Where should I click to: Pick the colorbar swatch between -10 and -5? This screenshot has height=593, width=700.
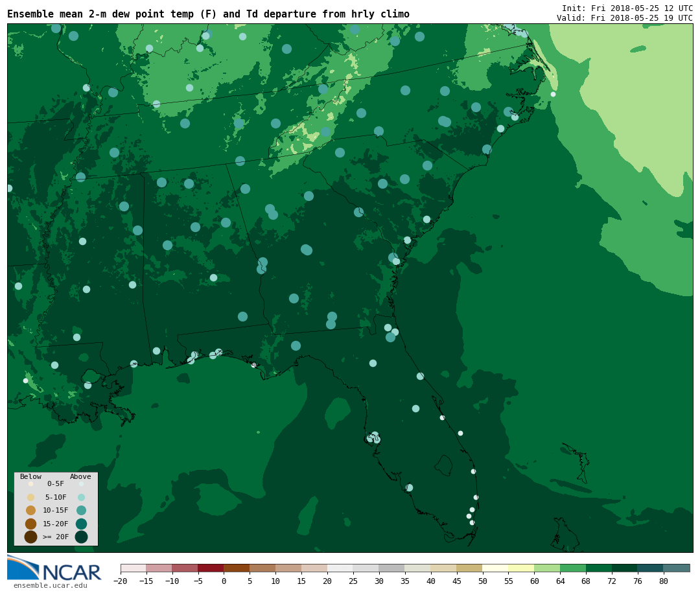point(185,568)
